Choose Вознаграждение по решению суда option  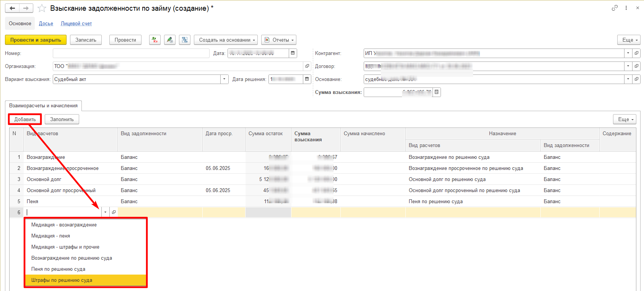[x=86, y=258]
